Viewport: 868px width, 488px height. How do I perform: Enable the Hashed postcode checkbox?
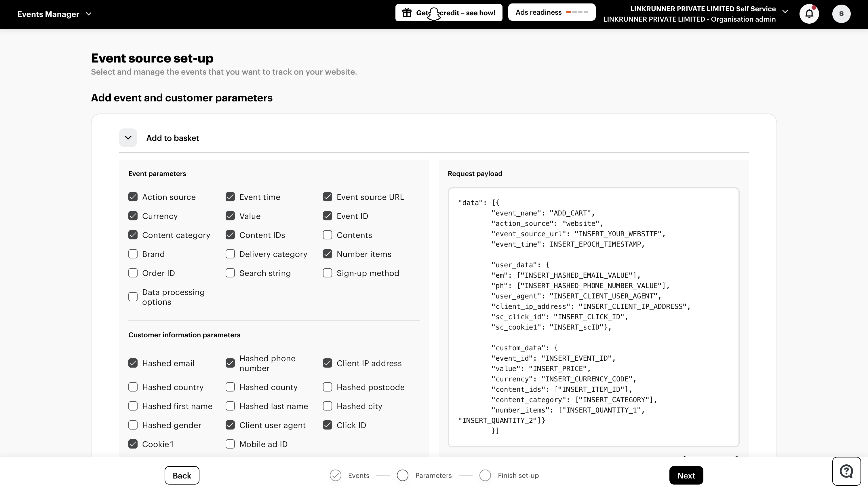pos(327,387)
